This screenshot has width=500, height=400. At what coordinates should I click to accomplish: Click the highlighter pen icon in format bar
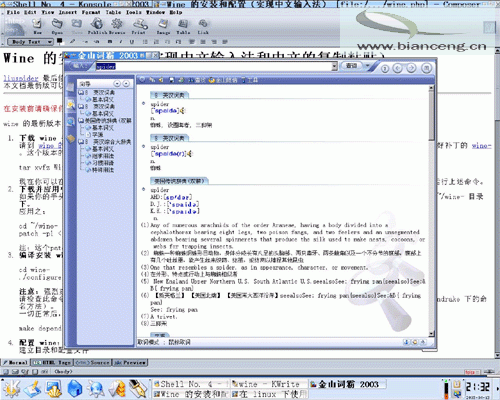(x=72, y=42)
